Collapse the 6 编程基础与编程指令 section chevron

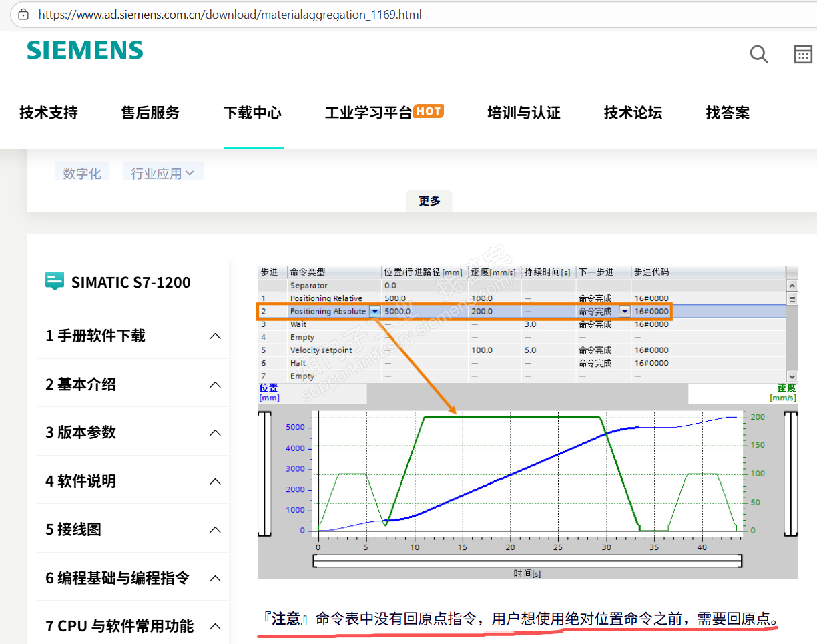(215, 578)
